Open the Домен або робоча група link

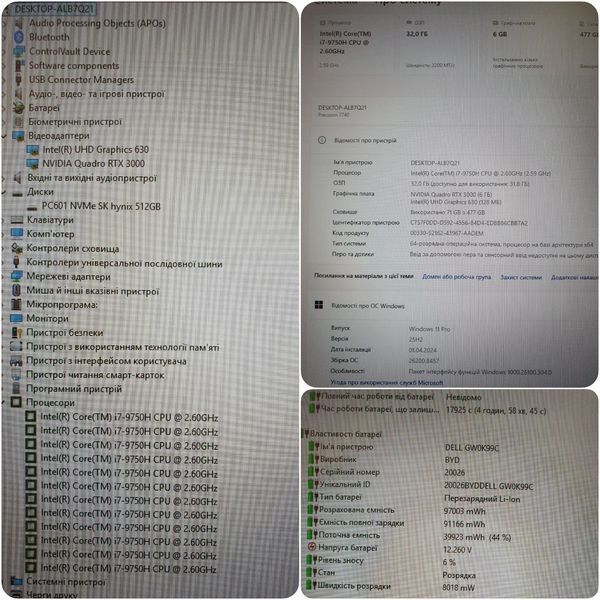[x=456, y=277]
